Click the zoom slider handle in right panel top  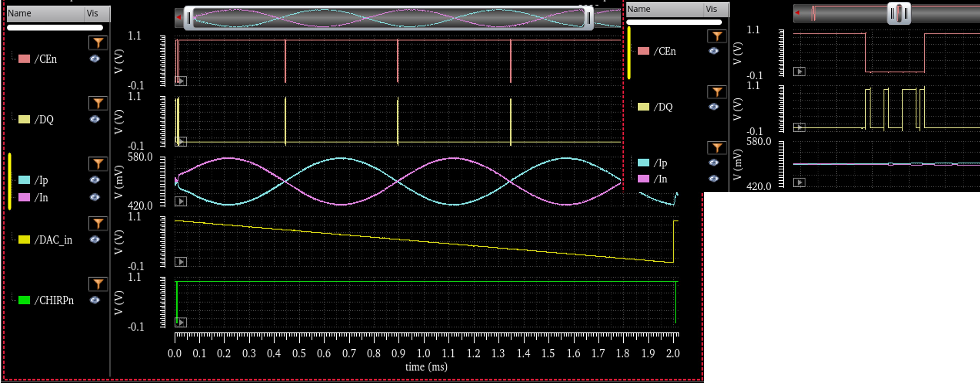(899, 13)
